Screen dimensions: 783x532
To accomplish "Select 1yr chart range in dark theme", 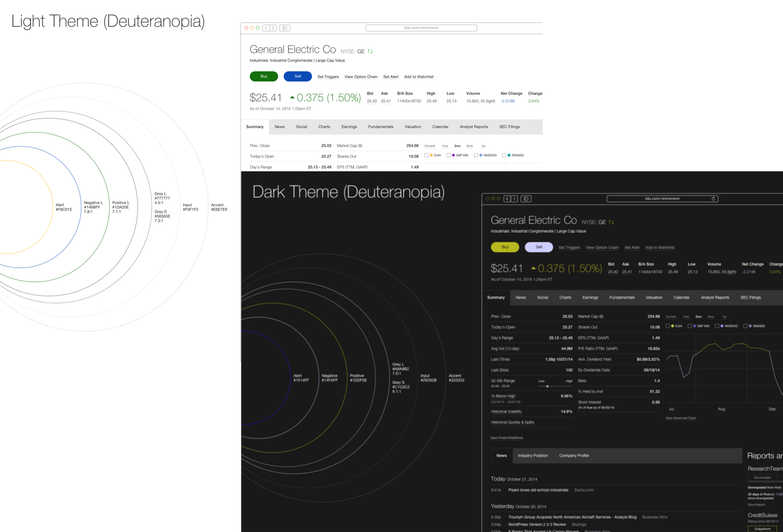I will [x=724, y=317].
